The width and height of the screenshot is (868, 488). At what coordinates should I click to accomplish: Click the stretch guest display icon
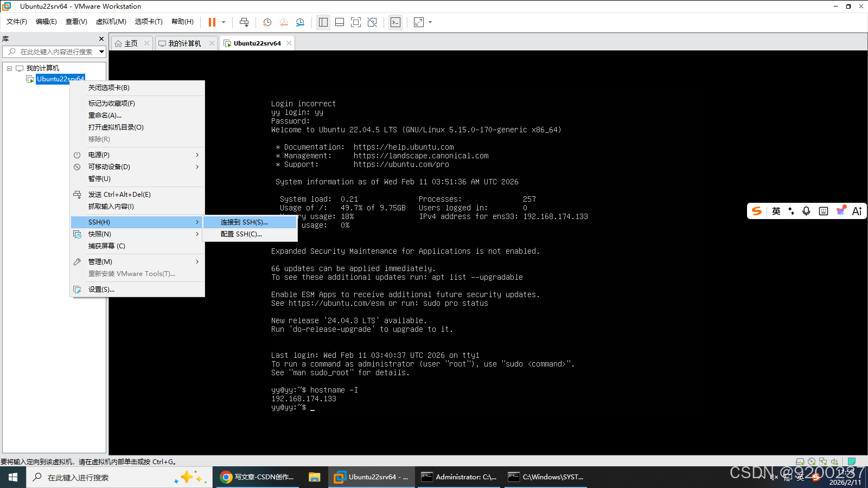click(419, 22)
